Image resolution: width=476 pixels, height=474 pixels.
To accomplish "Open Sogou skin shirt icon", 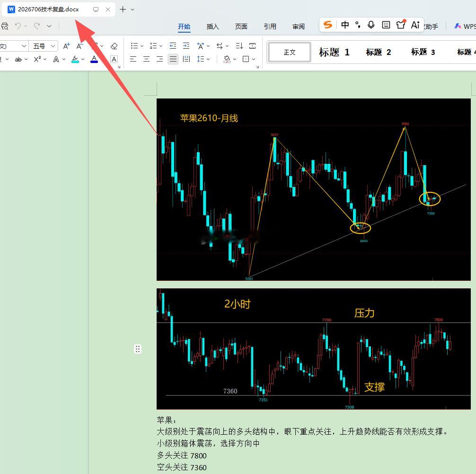I will (401, 25).
